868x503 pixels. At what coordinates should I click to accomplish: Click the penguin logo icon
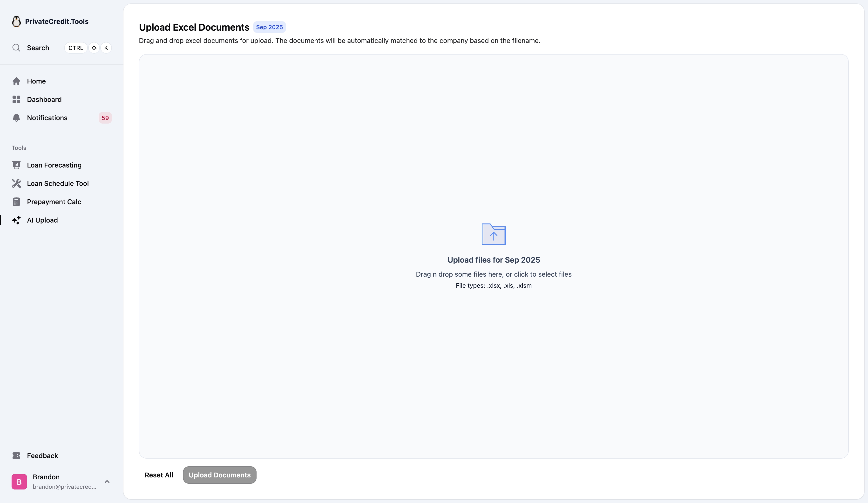(16, 21)
